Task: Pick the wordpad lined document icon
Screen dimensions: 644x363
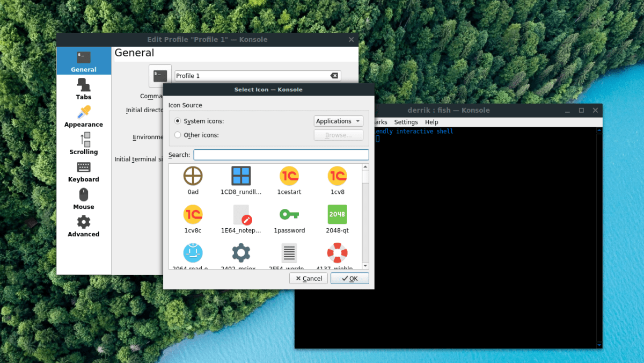Action: (289, 253)
